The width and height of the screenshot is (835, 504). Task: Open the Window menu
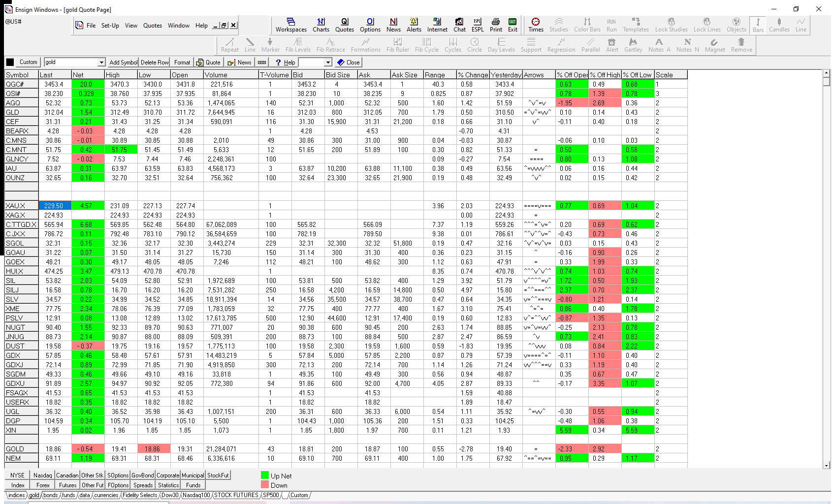(x=179, y=26)
